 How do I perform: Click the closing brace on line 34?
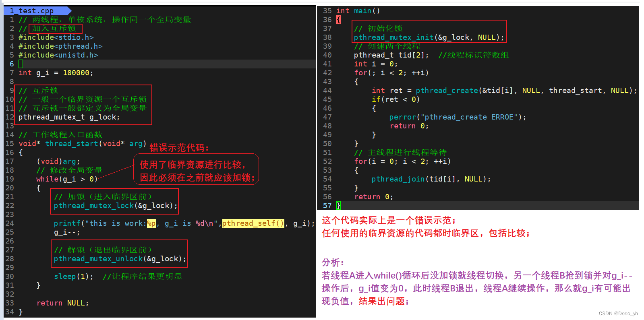pyautogui.click(x=21, y=312)
